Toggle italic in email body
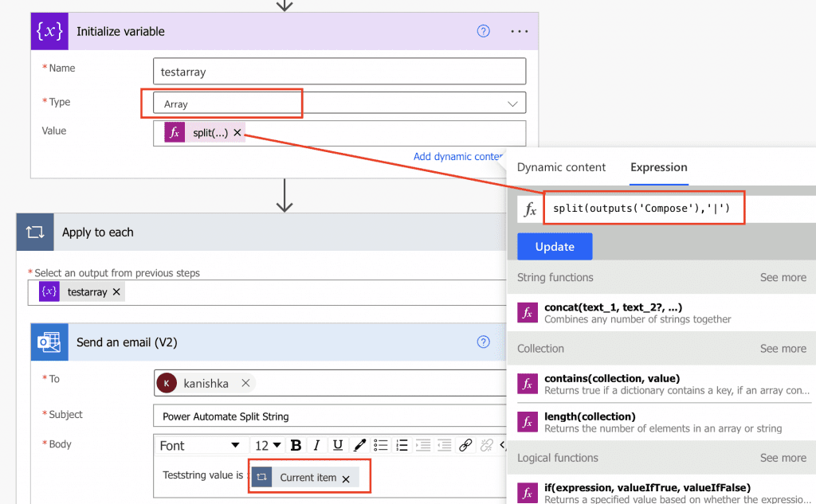The image size is (816, 504). 316,445
